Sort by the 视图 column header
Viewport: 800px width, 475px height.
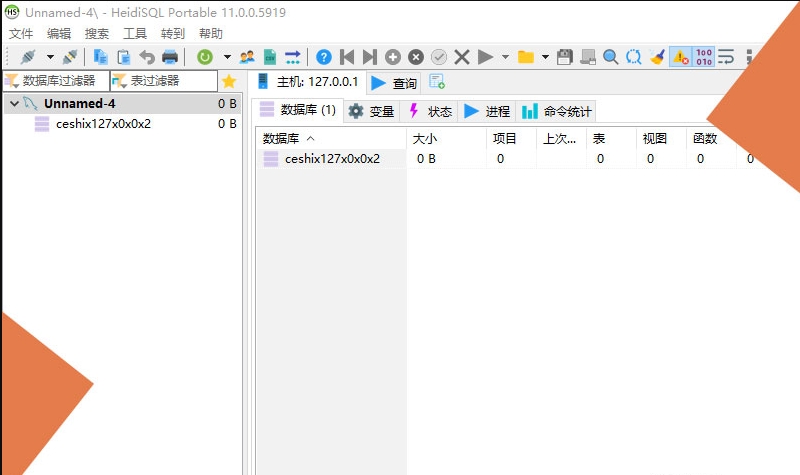tap(661, 138)
